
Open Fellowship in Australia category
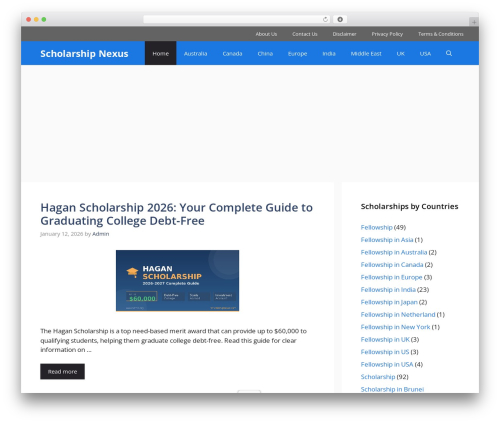point(394,252)
